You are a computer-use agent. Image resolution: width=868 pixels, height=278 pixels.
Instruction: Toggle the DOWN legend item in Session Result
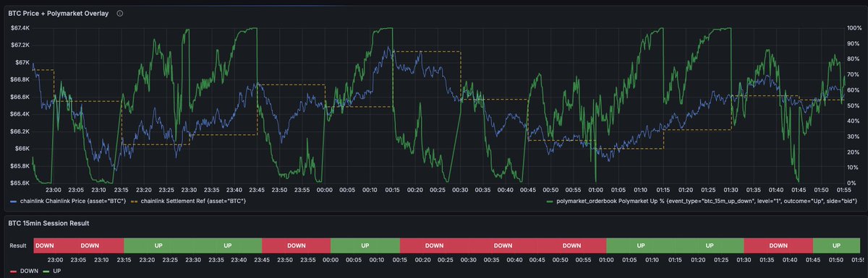pos(30,270)
